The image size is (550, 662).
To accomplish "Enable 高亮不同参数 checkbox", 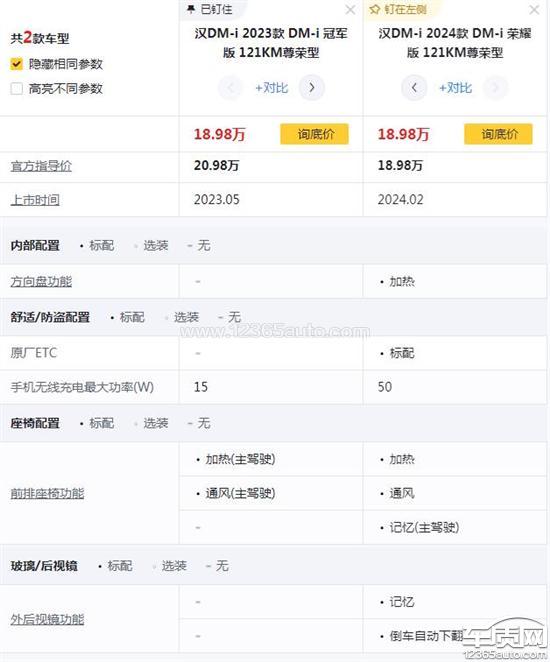I will [16, 89].
